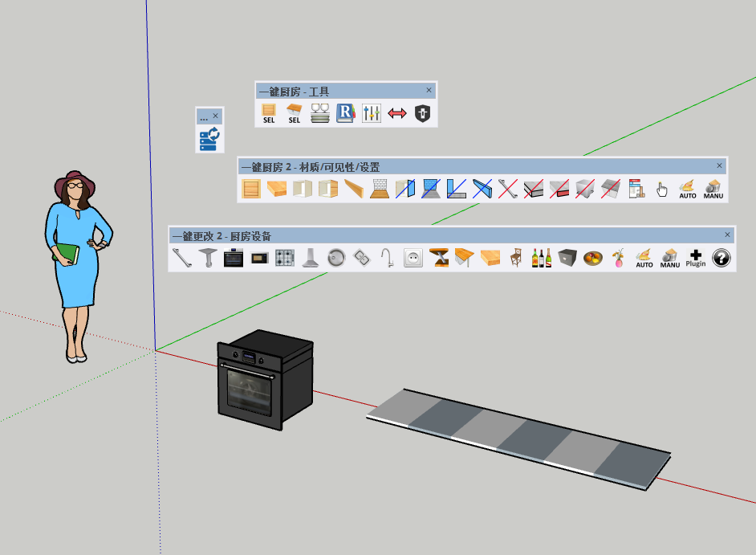The width and height of the screenshot is (756, 555).
Task: Open the help question mark icon
Action: coord(721,258)
